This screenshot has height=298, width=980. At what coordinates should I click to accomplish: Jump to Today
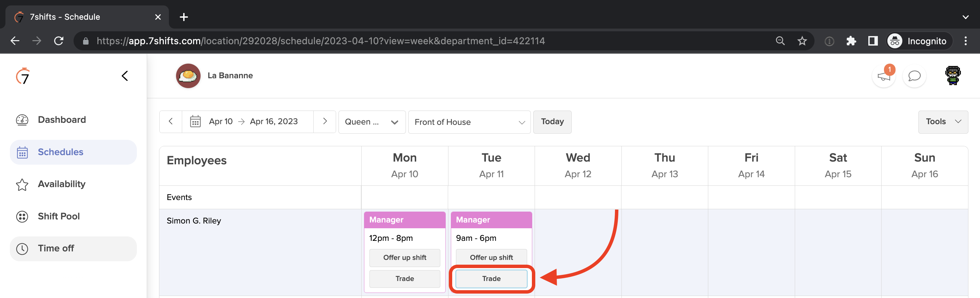(552, 122)
